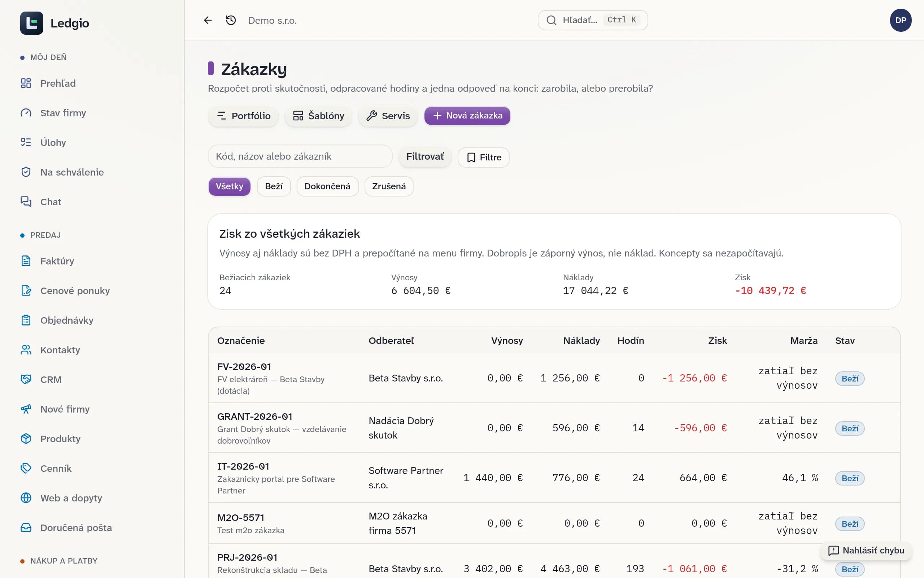Filter orders by Zrušená status

coord(389,186)
